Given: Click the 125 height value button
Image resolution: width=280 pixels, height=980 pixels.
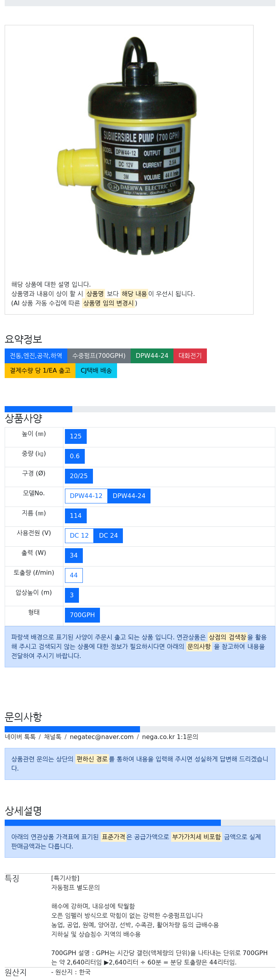Looking at the screenshot, I should click(x=75, y=436).
